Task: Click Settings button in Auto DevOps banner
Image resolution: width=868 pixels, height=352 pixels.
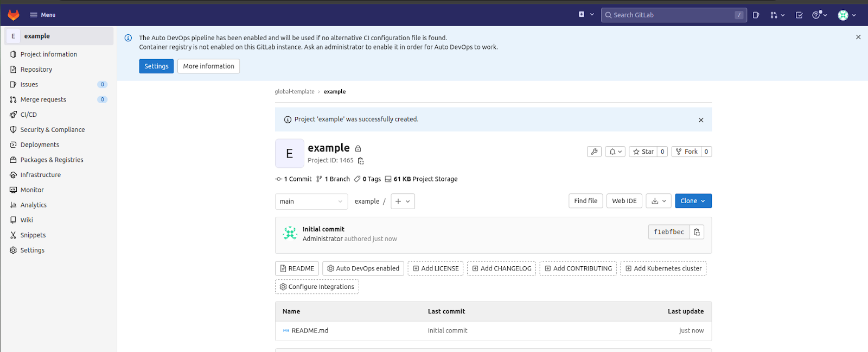Action: click(x=156, y=66)
